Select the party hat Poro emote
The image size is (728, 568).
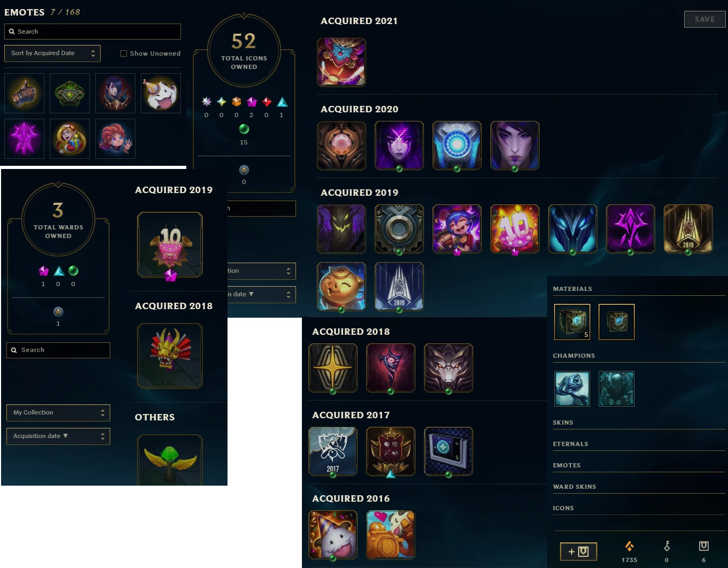(x=161, y=93)
